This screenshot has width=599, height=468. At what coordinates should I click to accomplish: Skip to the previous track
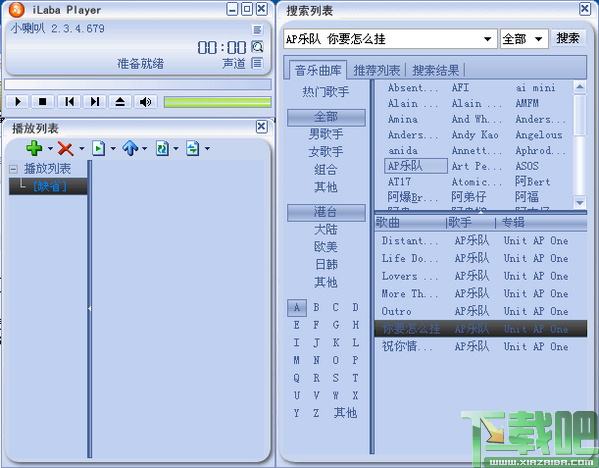69,102
